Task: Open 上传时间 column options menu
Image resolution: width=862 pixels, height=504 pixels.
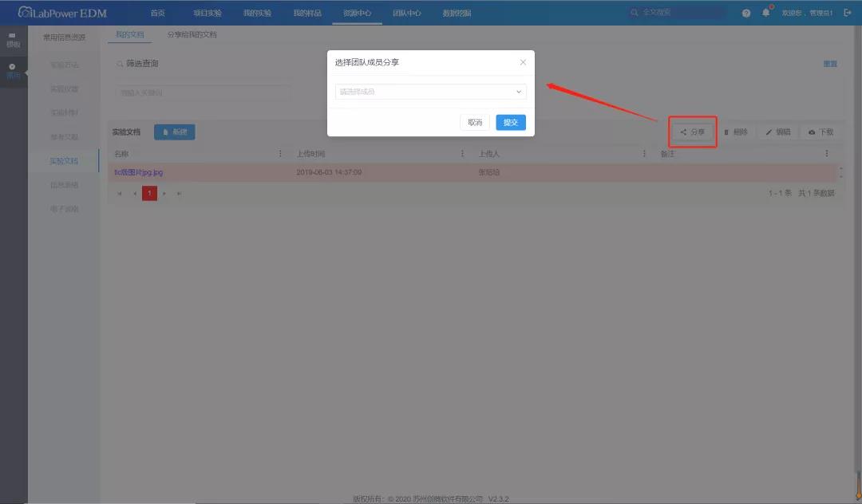Action: (462, 154)
